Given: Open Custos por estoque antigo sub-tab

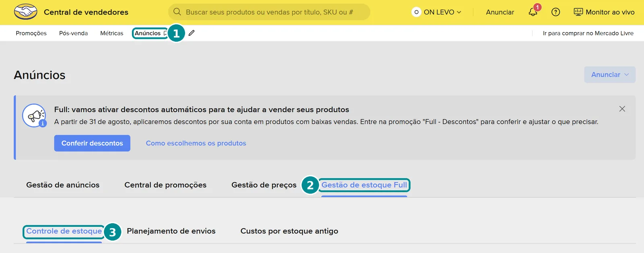Looking at the screenshot, I should 289,231.
